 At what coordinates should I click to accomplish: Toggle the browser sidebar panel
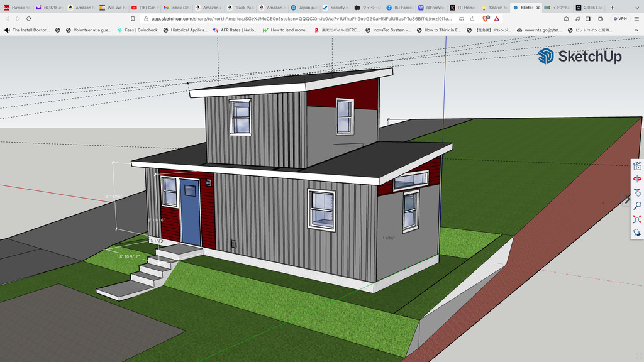[x=587, y=19]
